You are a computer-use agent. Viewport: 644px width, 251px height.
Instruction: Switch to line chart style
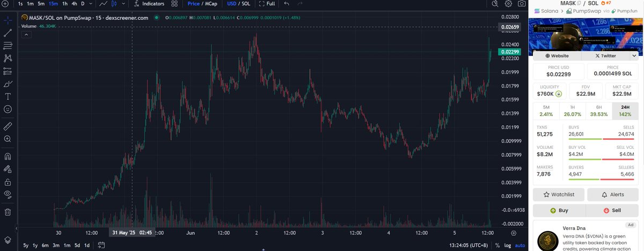coord(104,4)
